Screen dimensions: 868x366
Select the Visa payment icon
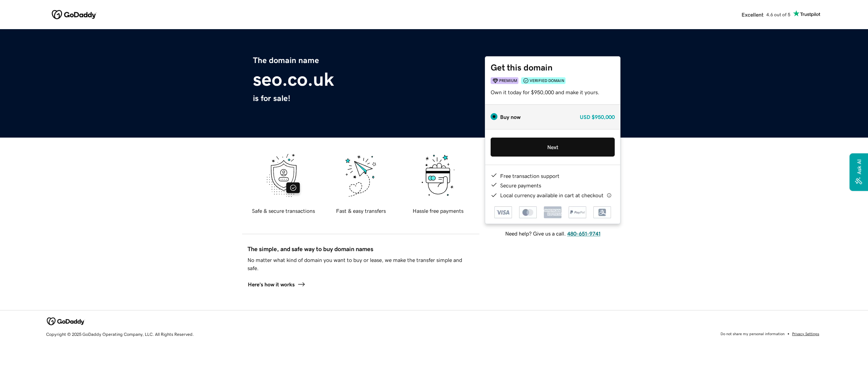pos(503,212)
